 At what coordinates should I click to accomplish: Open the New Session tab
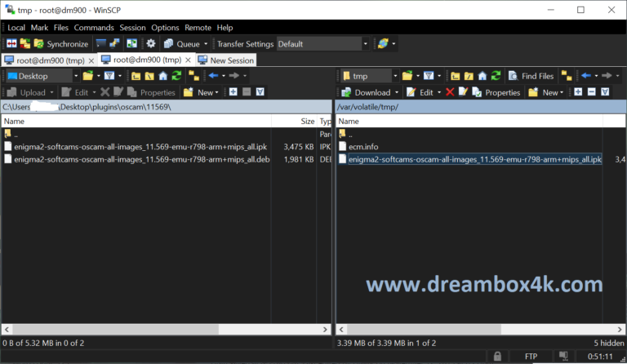(226, 60)
